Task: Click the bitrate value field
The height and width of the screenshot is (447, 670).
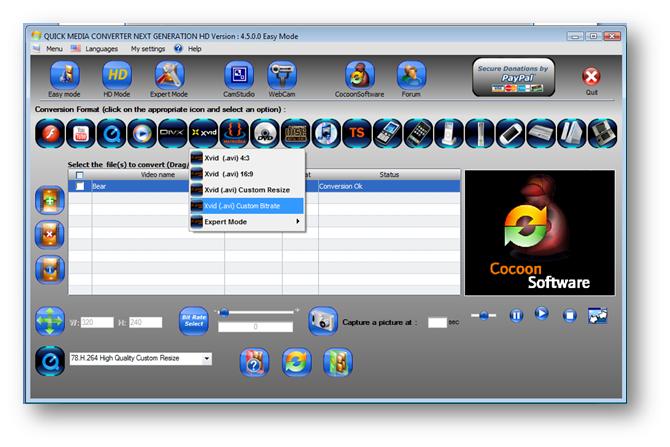Action: 255,327
